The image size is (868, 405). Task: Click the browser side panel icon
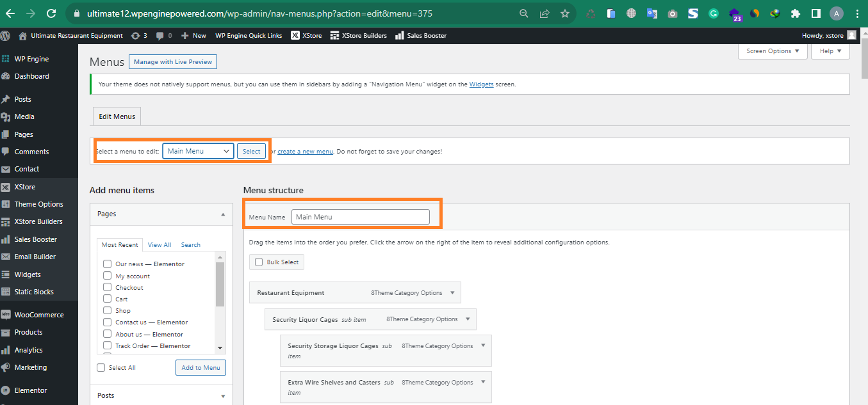(816, 13)
